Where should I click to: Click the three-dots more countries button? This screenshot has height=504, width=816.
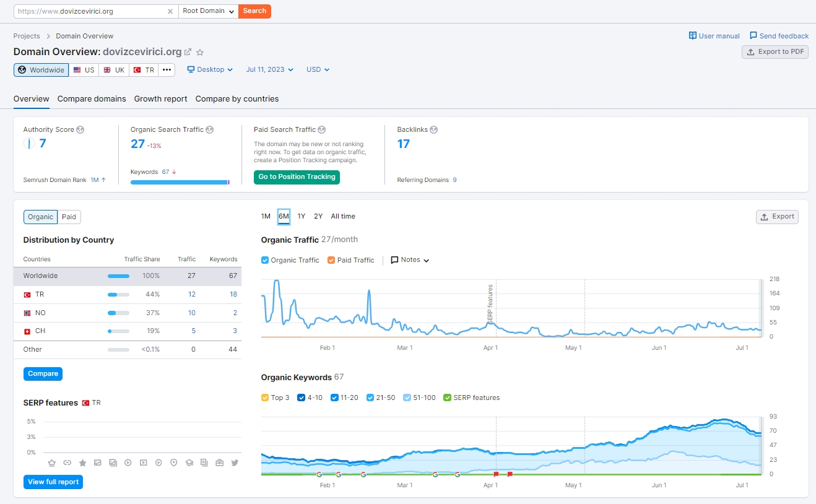167,70
